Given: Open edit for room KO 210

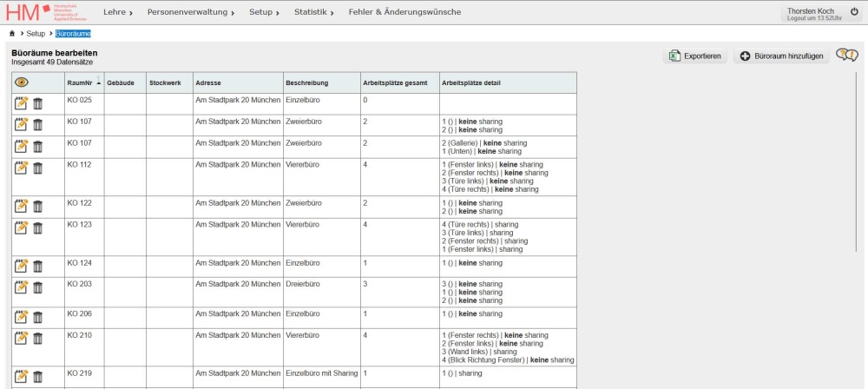Looking at the screenshot, I should (x=22, y=338).
